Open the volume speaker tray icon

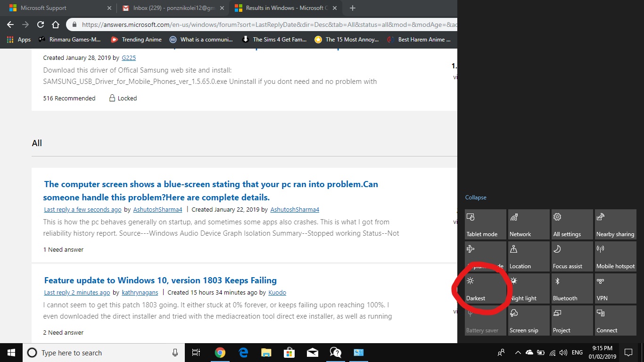click(563, 353)
